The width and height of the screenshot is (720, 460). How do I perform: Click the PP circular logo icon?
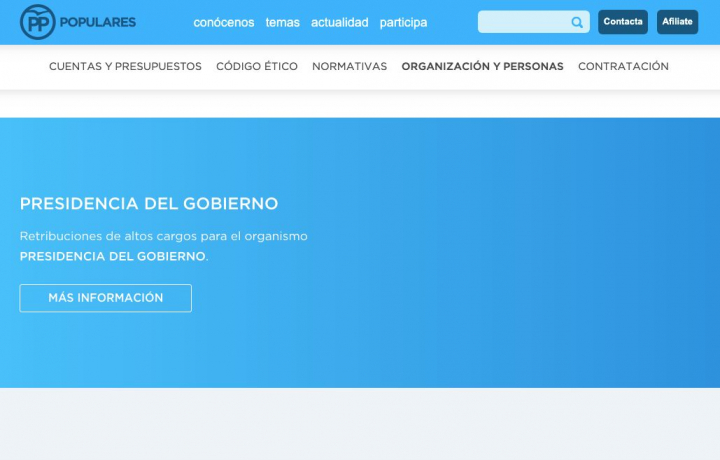pyautogui.click(x=38, y=22)
